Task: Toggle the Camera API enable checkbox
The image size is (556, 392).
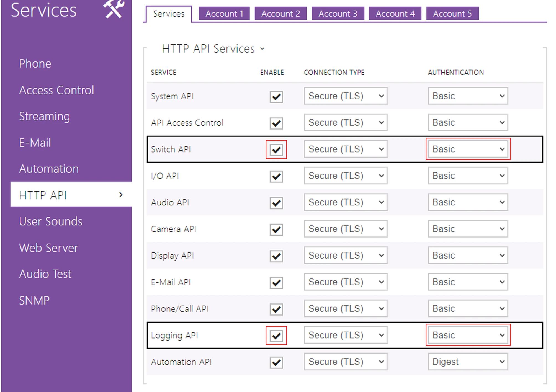Action: pos(276,229)
